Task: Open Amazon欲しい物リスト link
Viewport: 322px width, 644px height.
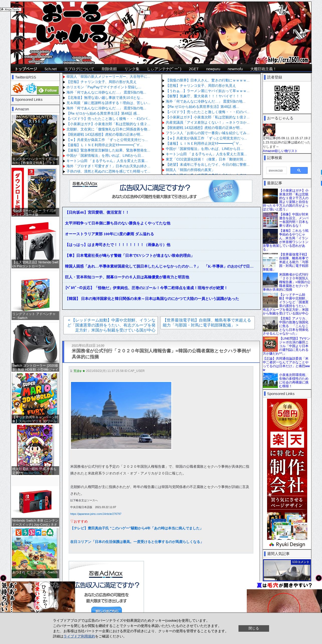Action: coord(280,151)
